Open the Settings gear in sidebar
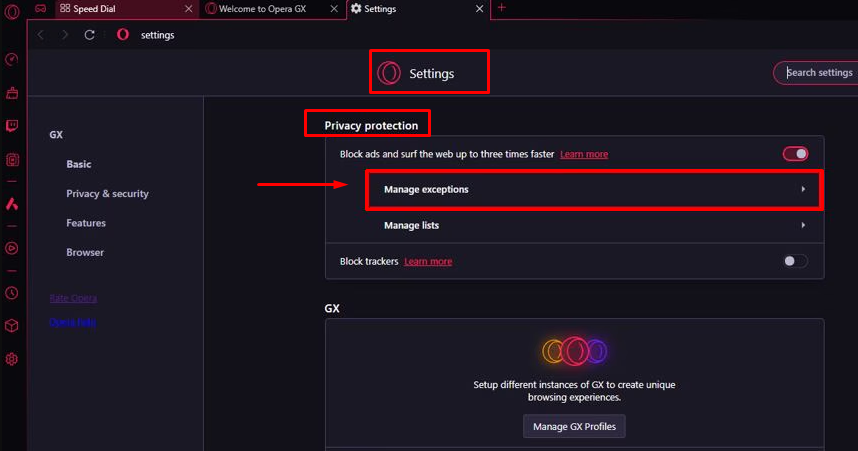 [11, 359]
